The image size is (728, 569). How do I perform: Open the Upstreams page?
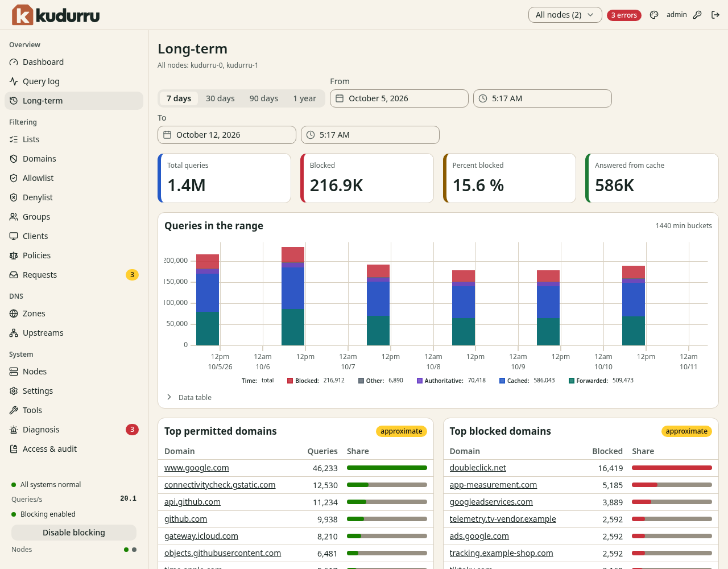74,333
